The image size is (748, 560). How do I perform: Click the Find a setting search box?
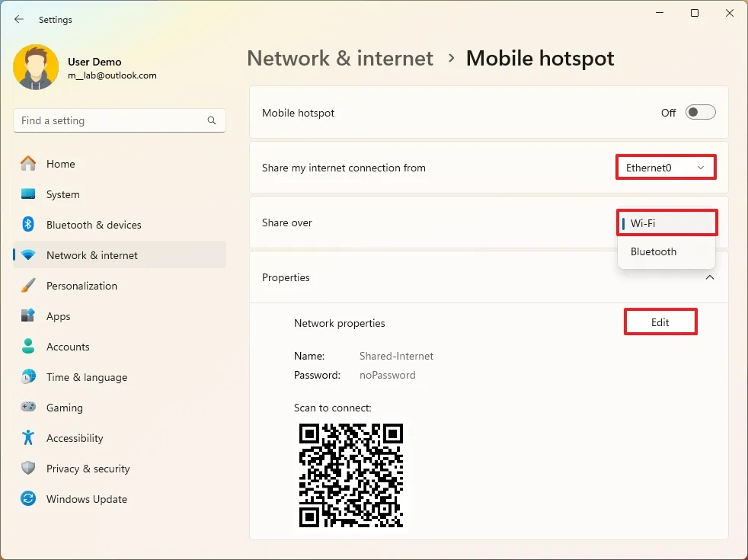[x=110, y=120]
